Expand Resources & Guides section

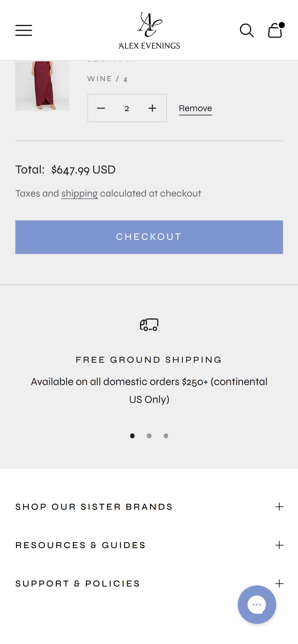[149, 545]
